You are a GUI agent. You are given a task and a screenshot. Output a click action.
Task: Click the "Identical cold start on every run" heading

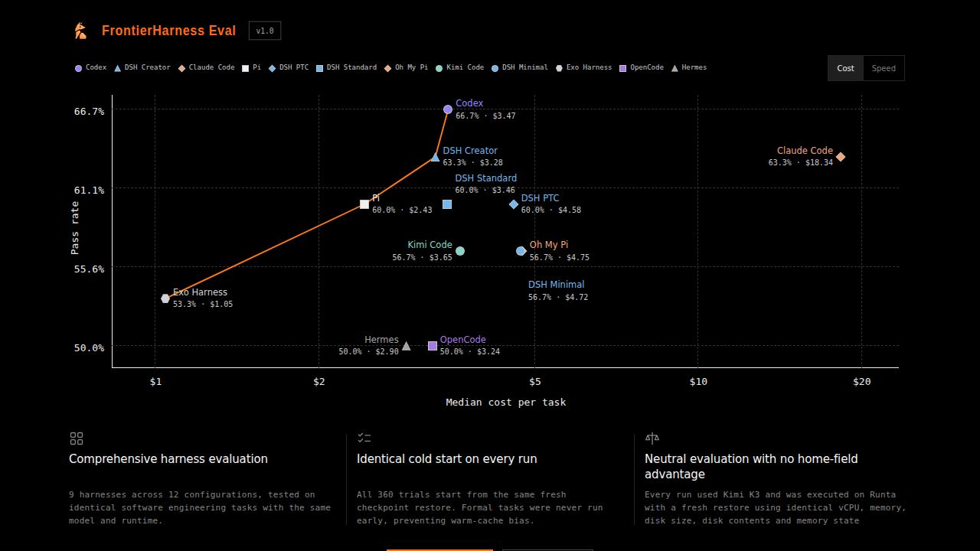click(447, 459)
